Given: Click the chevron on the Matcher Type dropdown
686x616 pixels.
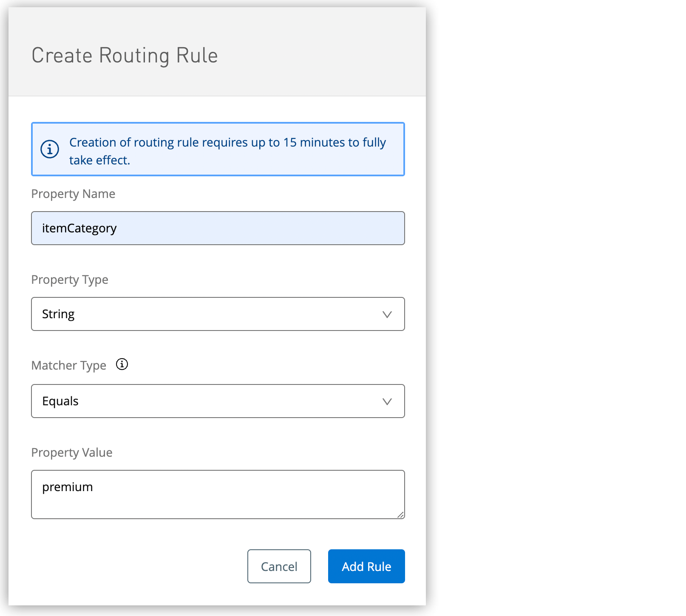Looking at the screenshot, I should (x=387, y=401).
